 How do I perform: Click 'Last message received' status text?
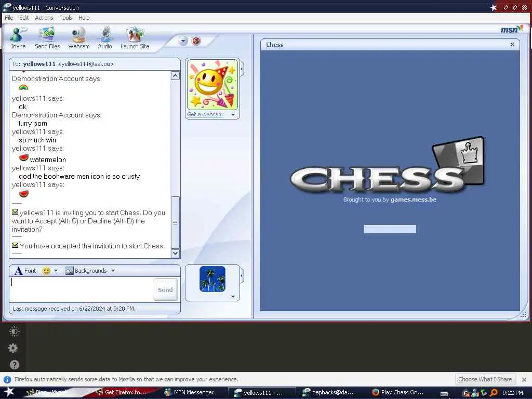[x=74, y=309]
